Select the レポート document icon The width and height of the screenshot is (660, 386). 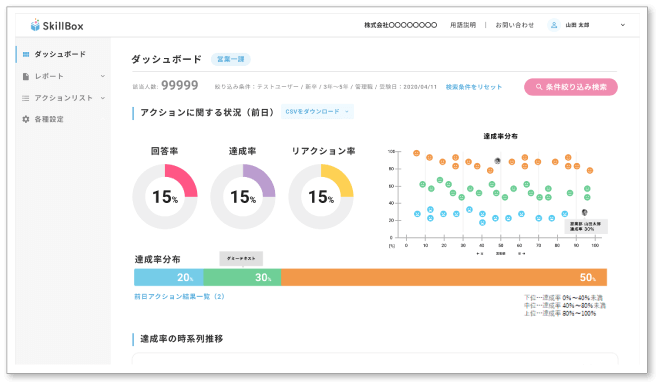pyautogui.click(x=26, y=76)
